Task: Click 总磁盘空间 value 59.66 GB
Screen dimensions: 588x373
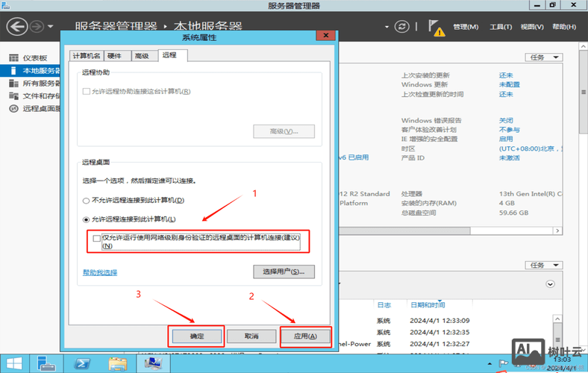Action: tap(513, 213)
